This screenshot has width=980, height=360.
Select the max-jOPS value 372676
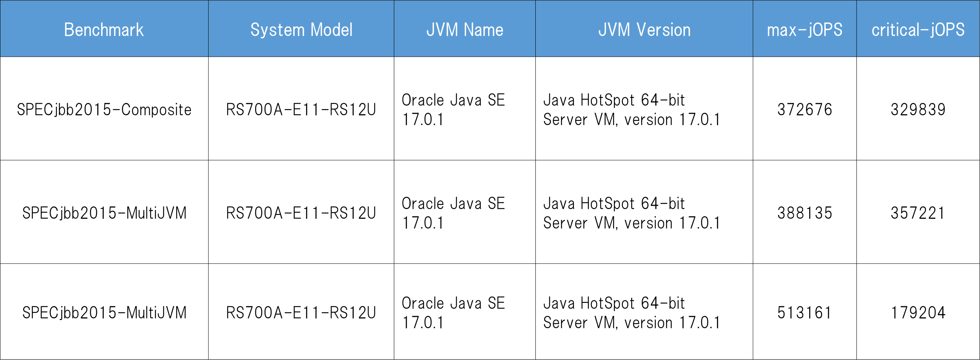click(804, 110)
